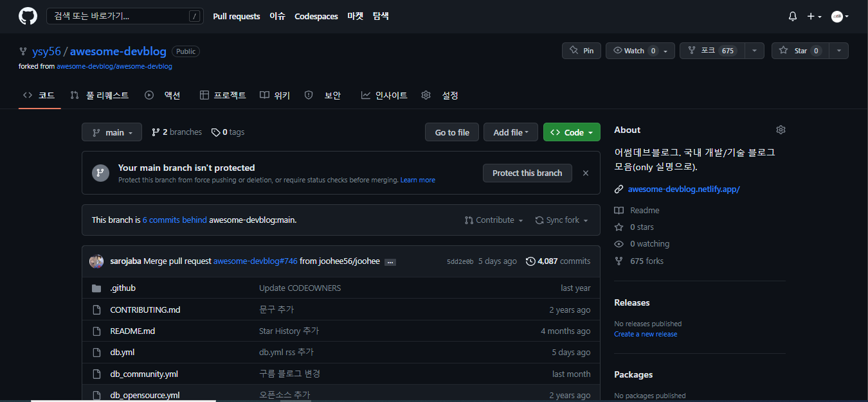View the 2 branches link
Screen dimensions: 868x402
177,132
